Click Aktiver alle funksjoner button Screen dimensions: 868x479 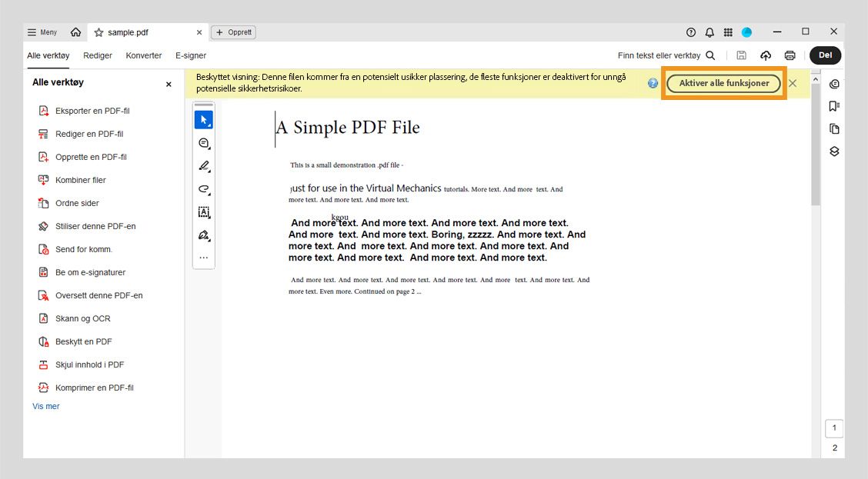pos(724,83)
